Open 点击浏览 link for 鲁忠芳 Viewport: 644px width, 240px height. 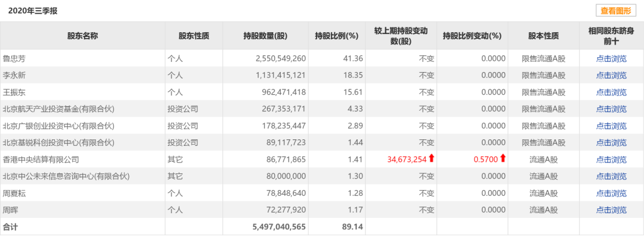tap(611, 59)
